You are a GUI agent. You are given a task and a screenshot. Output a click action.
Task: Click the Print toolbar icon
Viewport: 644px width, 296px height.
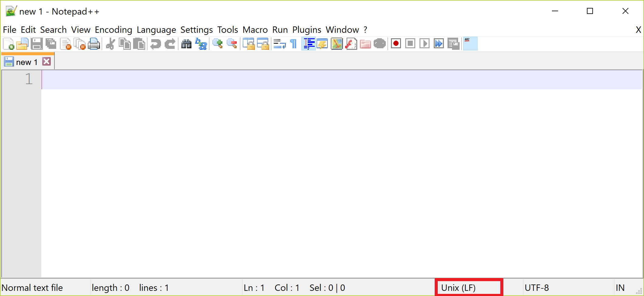click(x=94, y=44)
